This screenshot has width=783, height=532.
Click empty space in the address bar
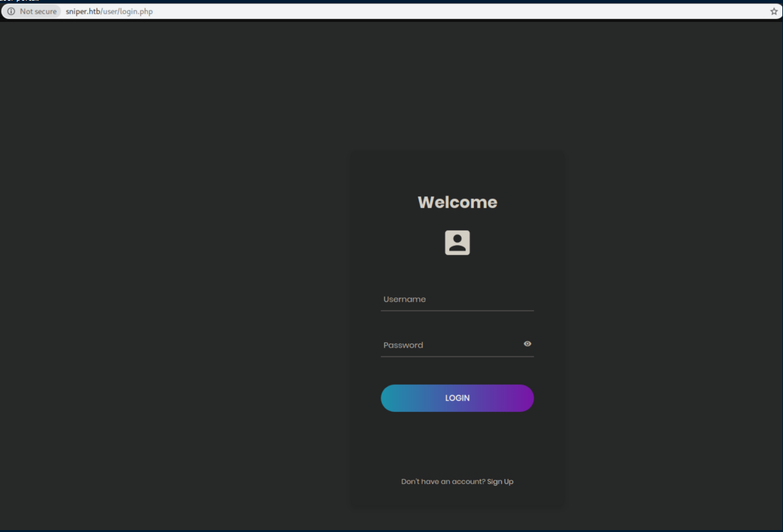(456, 12)
